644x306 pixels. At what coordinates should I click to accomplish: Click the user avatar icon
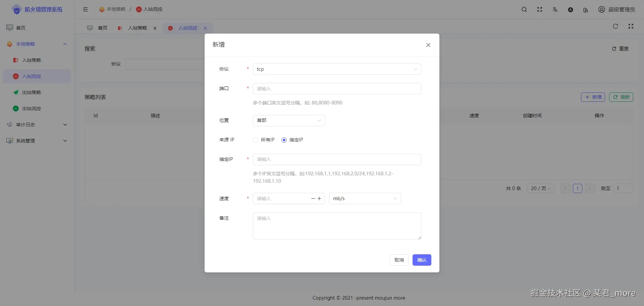602,9
